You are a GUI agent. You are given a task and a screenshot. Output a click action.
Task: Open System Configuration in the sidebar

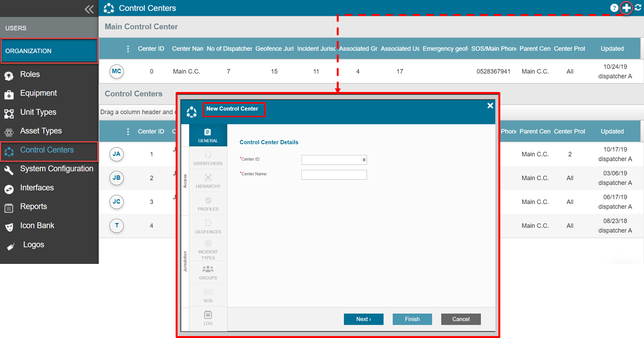coord(56,169)
